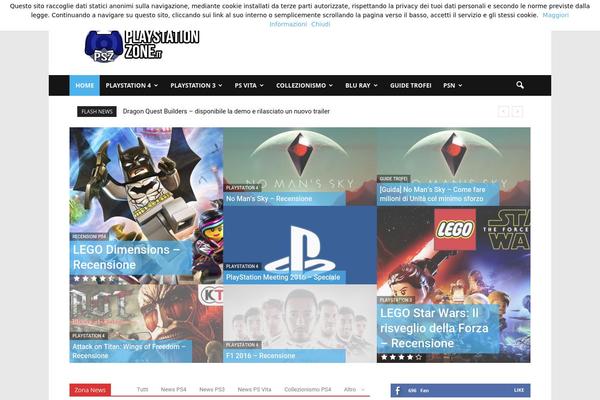
Task: Click PLAYSTATION 4 tag above F1 2016
Action: click(x=242, y=345)
